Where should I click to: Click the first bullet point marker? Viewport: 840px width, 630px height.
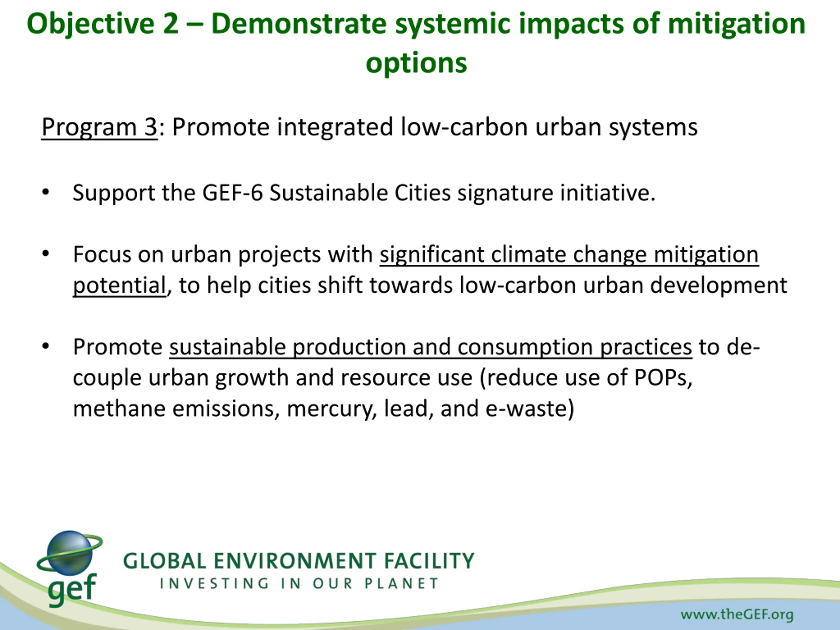(46, 193)
